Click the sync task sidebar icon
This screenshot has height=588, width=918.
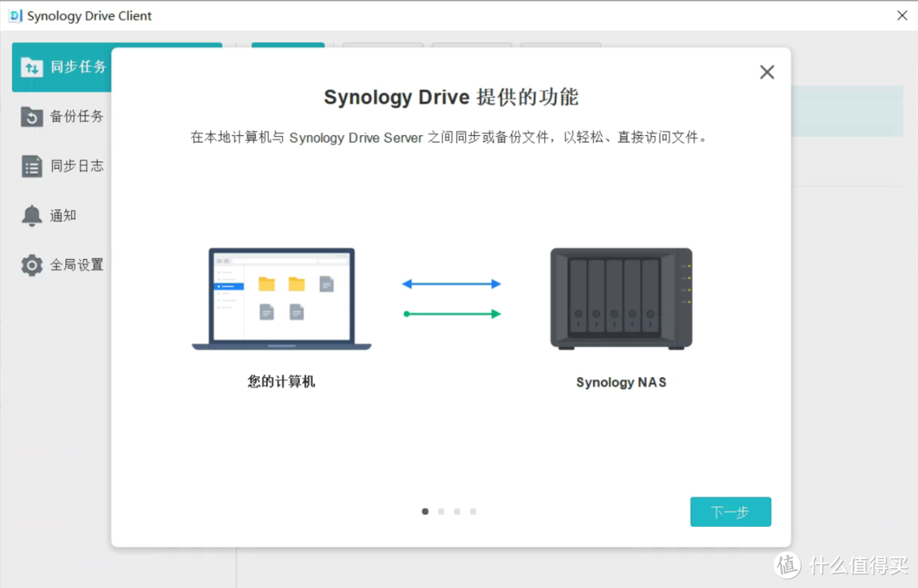click(x=31, y=67)
